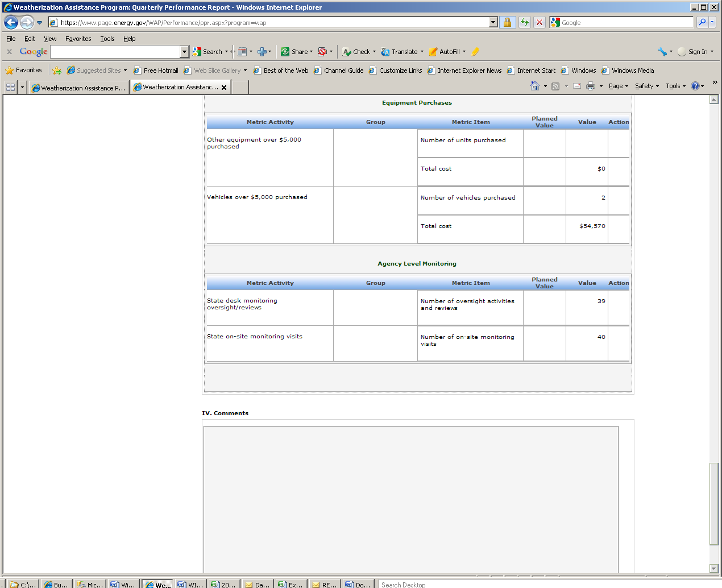The image size is (722, 588).
Task: Open the Safety dropdown menu
Action: [646, 86]
